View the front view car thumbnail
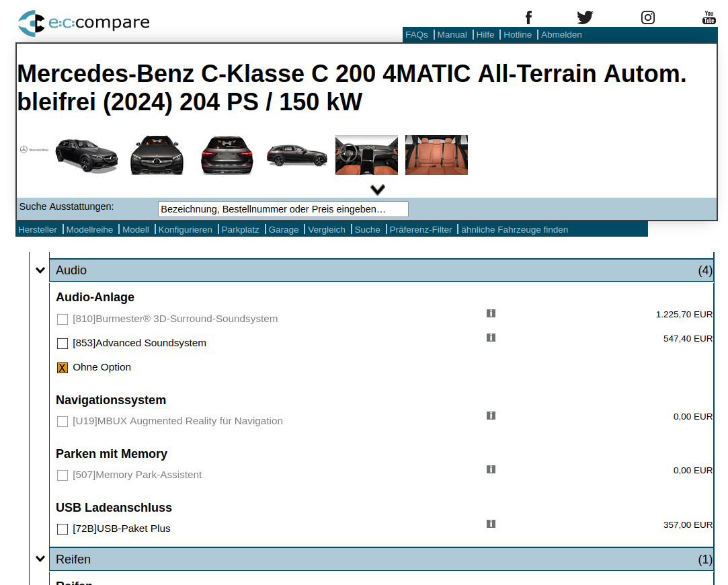The width and height of the screenshot is (728, 585). pyautogui.click(x=157, y=155)
